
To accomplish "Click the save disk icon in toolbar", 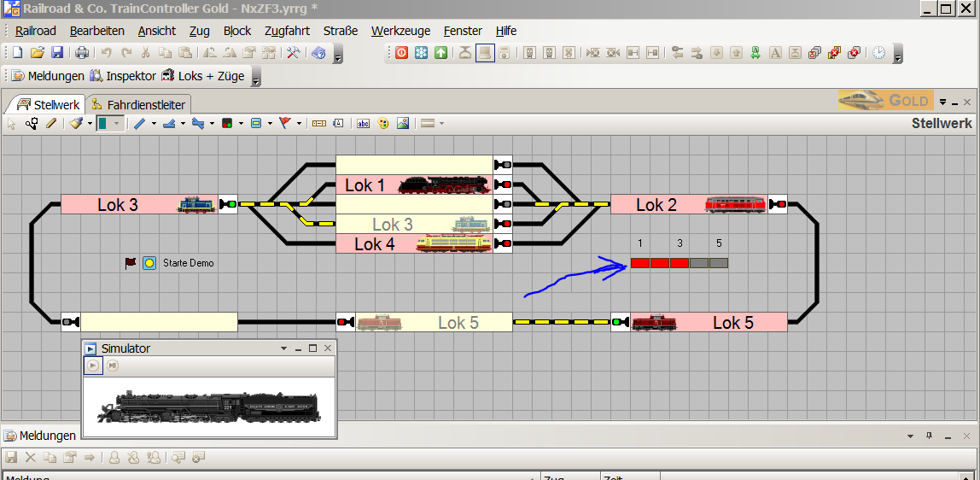I will [x=57, y=53].
